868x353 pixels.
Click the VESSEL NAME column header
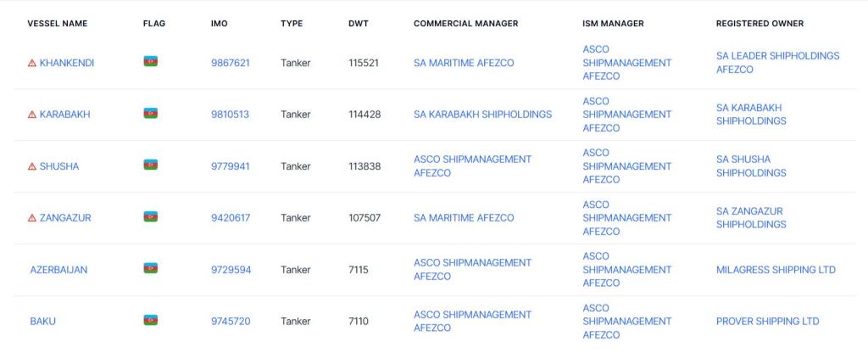tap(57, 24)
